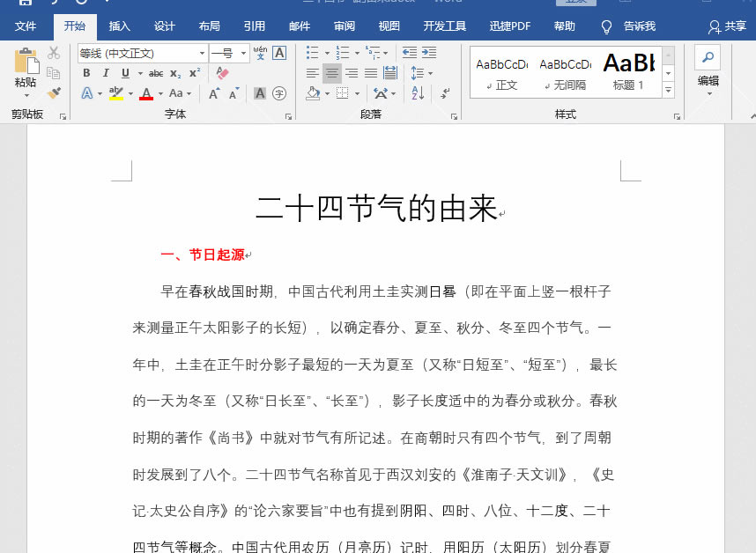Toggle center paragraph alignment
This screenshot has width=756, height=553.
pos(332,73)
